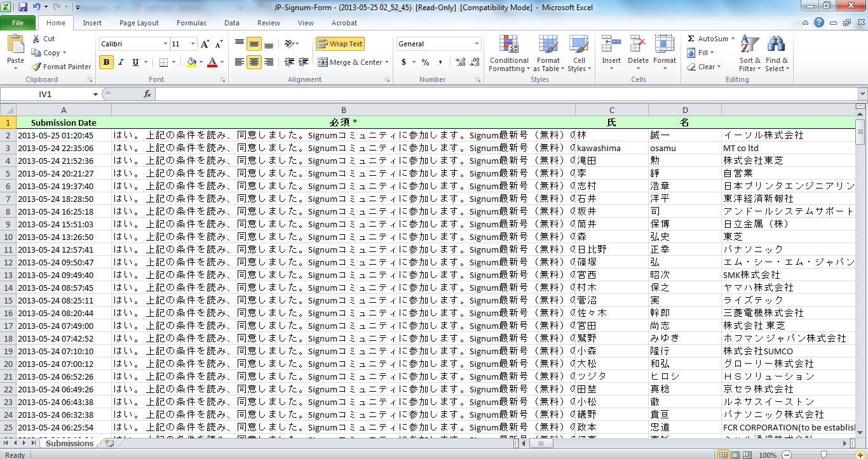Open Format as Table gallery
This screenshot has width=868, height=459.
[548, 54]
